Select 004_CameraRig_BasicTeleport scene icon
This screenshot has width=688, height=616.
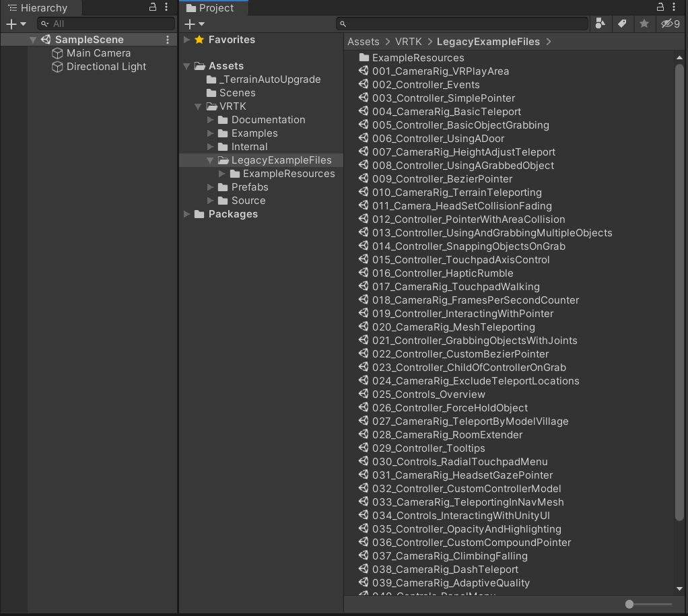coord(364,112)
